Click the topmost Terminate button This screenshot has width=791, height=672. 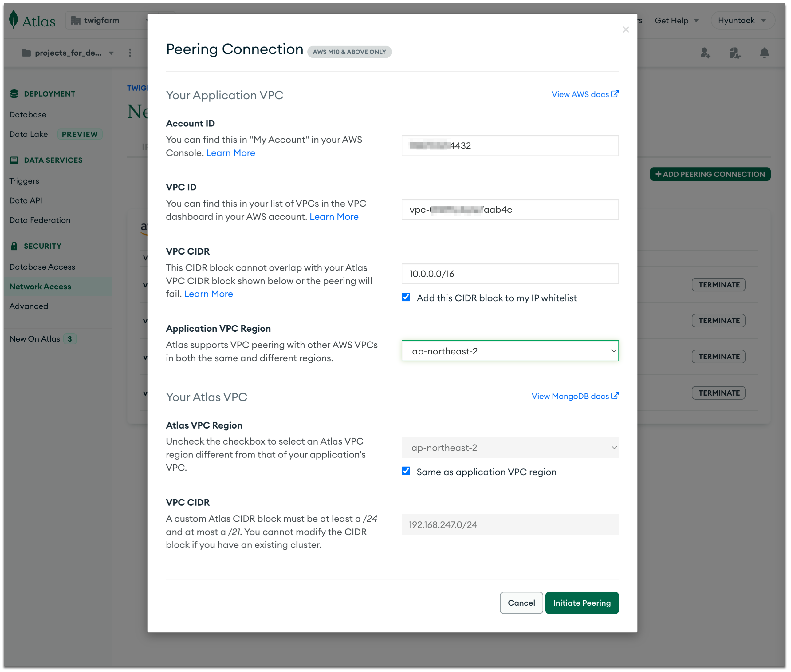[x=718, y=285]
